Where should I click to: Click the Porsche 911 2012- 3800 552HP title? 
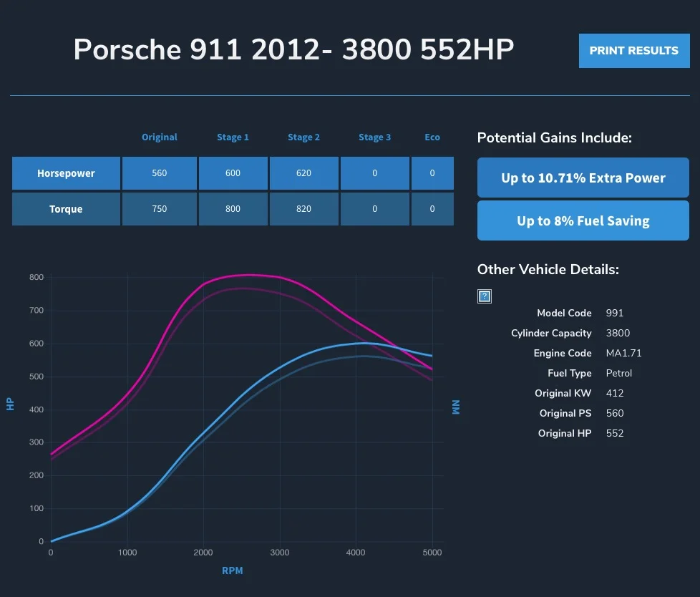point(293,49)
